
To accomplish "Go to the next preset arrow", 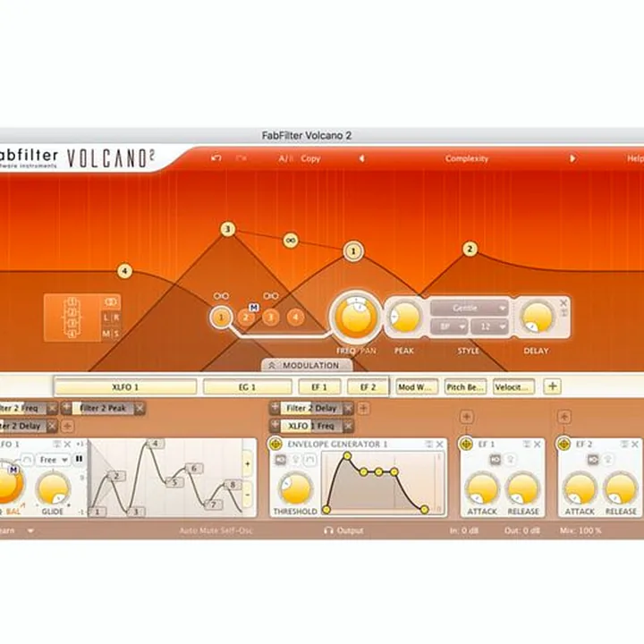I will [x=572, y=158].
